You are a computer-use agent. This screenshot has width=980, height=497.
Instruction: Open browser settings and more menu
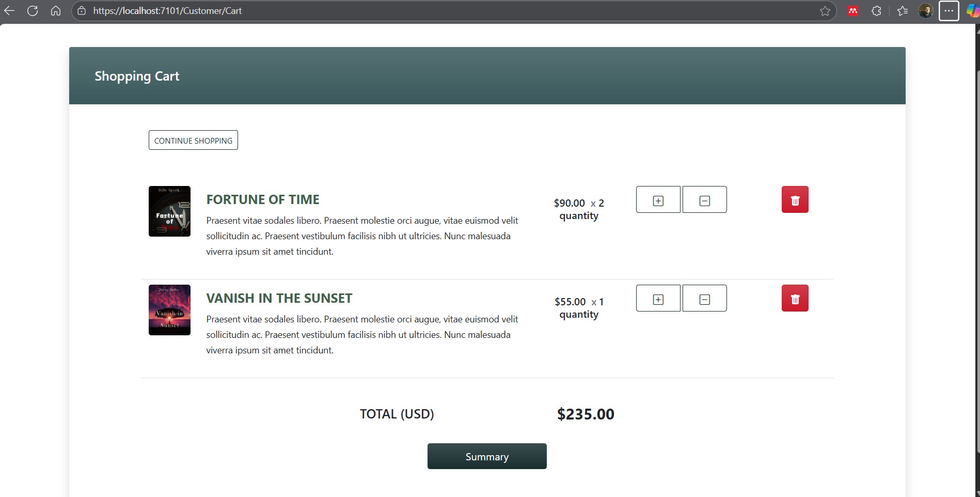pyautogui.click(x=949, y=11)
